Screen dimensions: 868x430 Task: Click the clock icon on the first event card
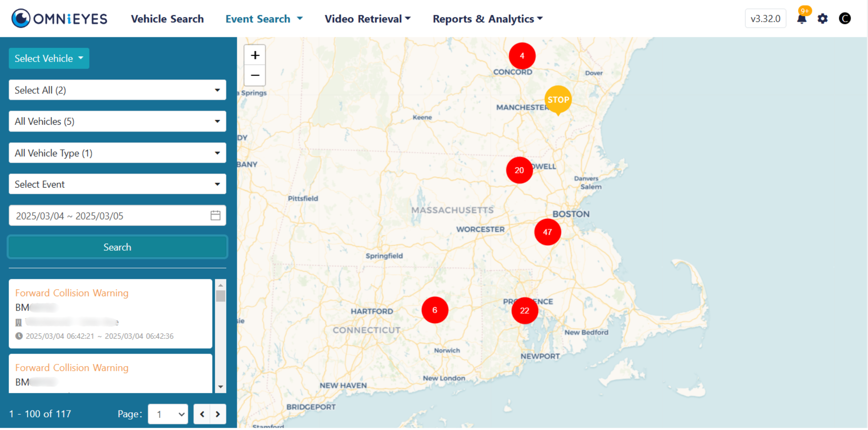point(19,336)
